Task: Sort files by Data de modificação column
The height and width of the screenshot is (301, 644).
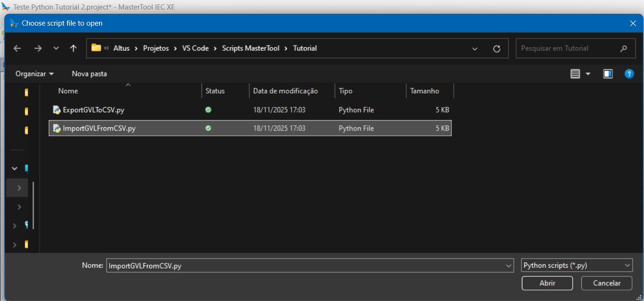Action: click(x=285, y=91)
